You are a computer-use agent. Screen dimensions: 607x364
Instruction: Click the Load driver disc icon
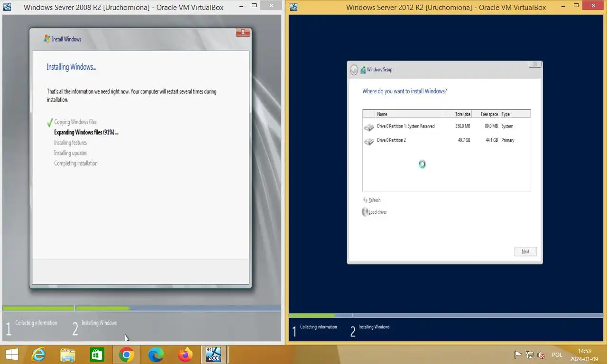point(365,212)
